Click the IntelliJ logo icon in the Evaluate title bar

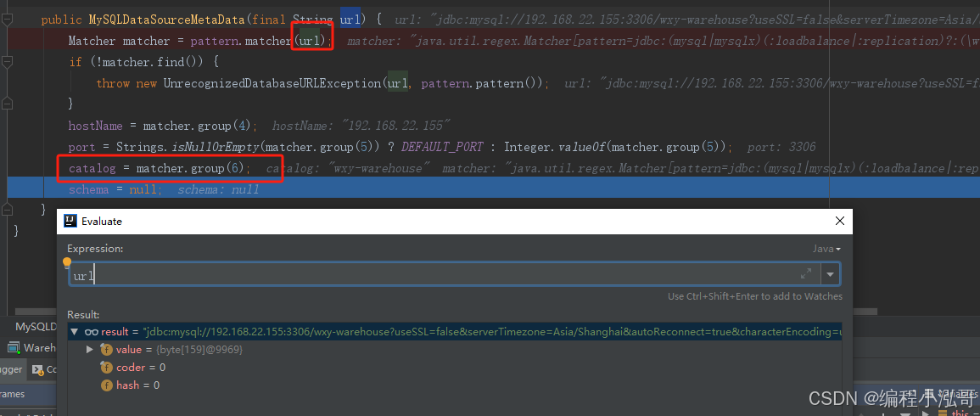[70, 221]
